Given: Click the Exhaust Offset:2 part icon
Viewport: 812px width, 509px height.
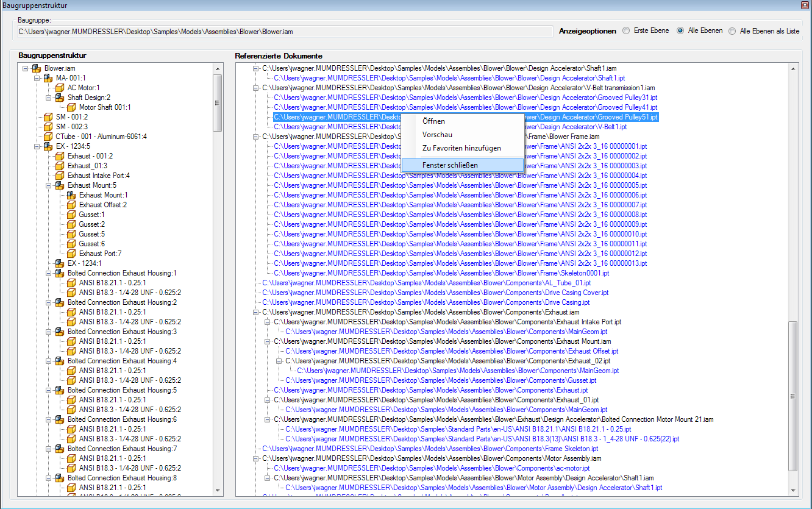Looking at the screenshot, I should click(71, 205).
